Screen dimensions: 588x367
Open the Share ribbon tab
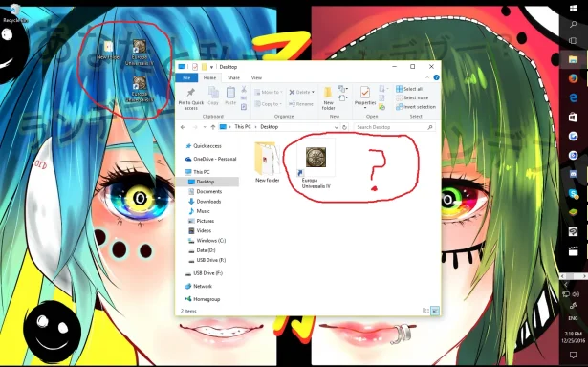coord(233,77)
